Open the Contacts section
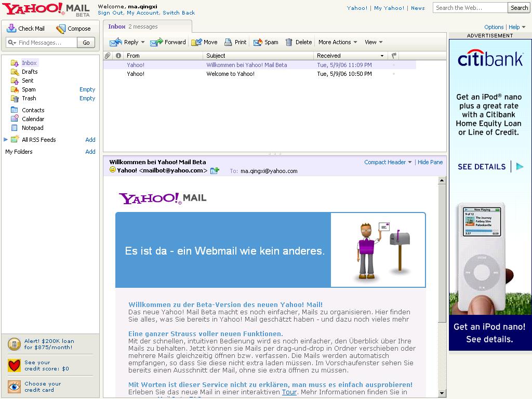This screenshot has height=399, width=532. point(33,110)
